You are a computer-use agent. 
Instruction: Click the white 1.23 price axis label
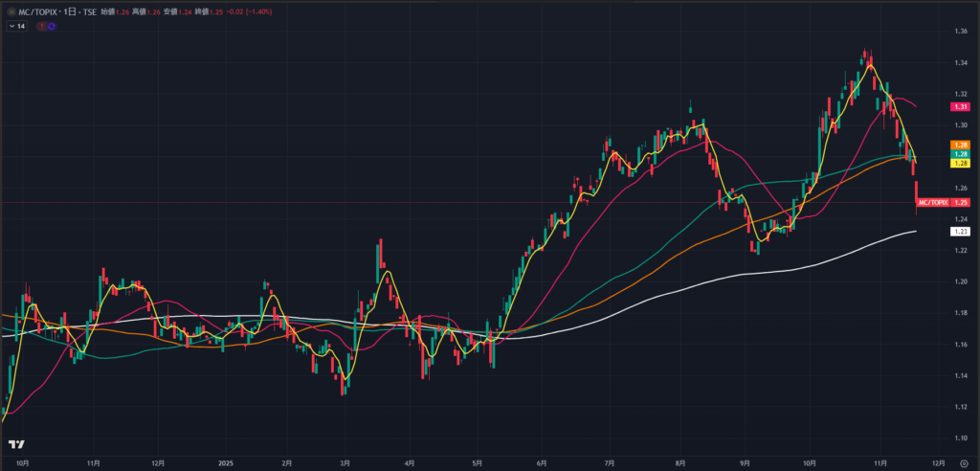[962, 232]
